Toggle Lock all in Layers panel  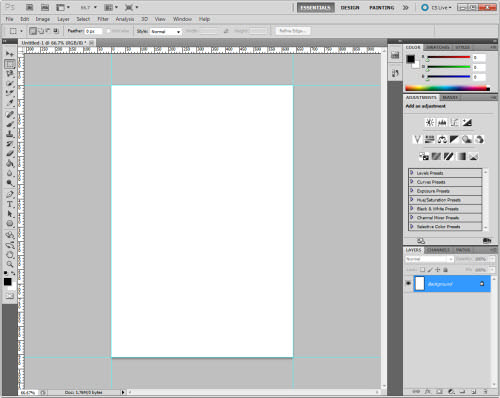tap(445, 270)
